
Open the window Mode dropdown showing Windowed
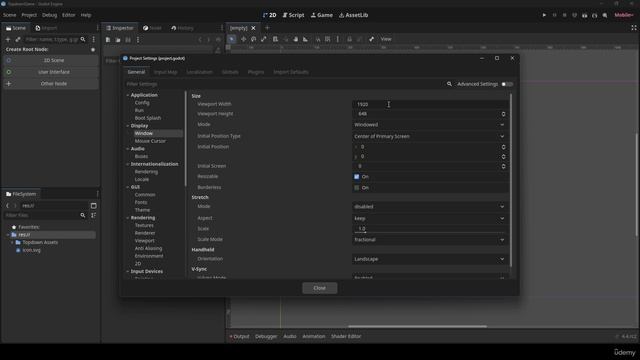430,124
